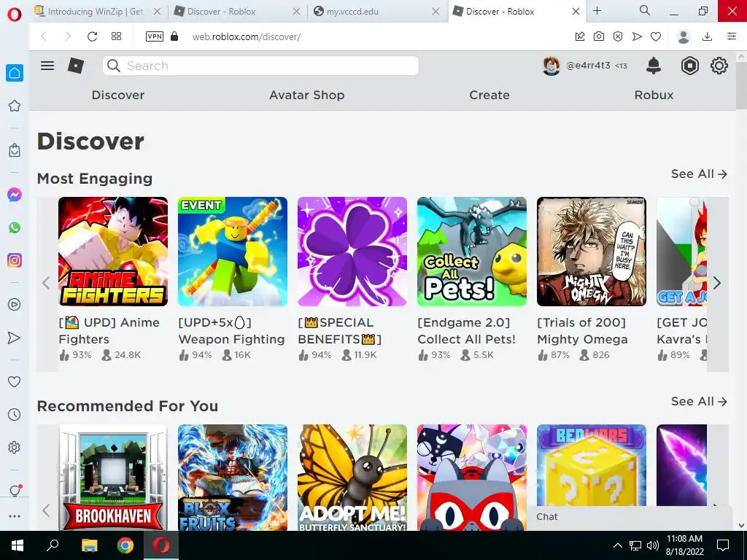
Task: Search tabs with magnifier icon
Action: pos(645,10)
